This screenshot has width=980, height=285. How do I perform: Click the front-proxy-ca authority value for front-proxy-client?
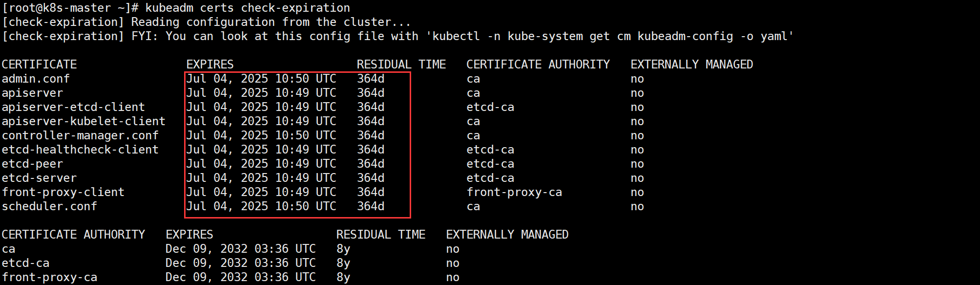(x=514, y=192)
